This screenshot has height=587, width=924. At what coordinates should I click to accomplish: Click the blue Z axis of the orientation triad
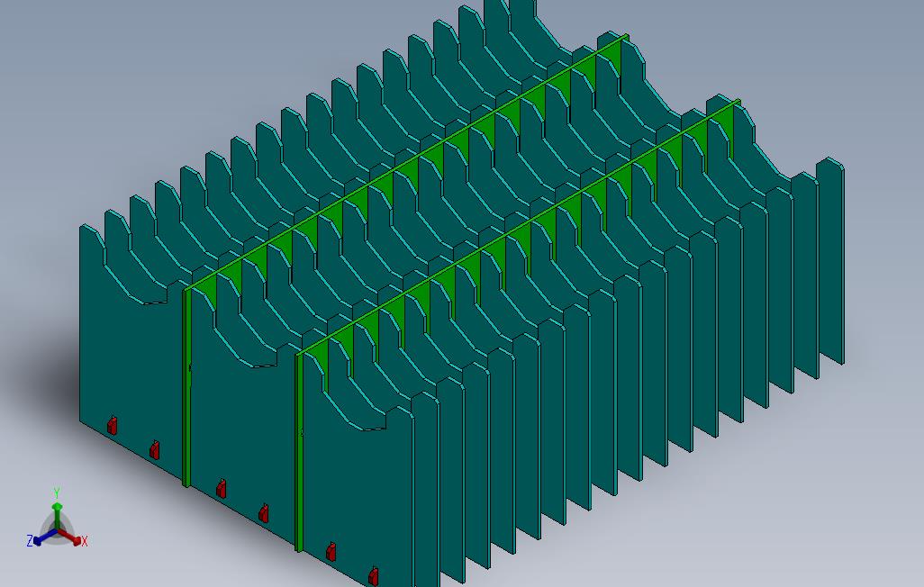[x=45, y=537]
